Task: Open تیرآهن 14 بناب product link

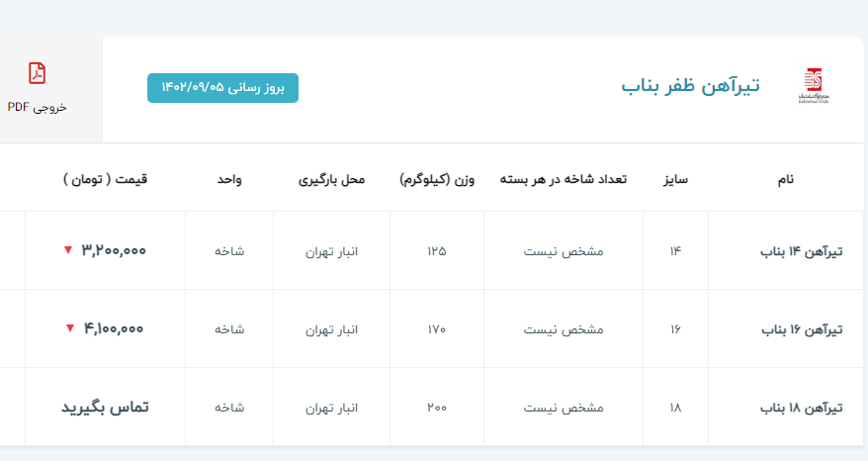Action: click(802, 251)
